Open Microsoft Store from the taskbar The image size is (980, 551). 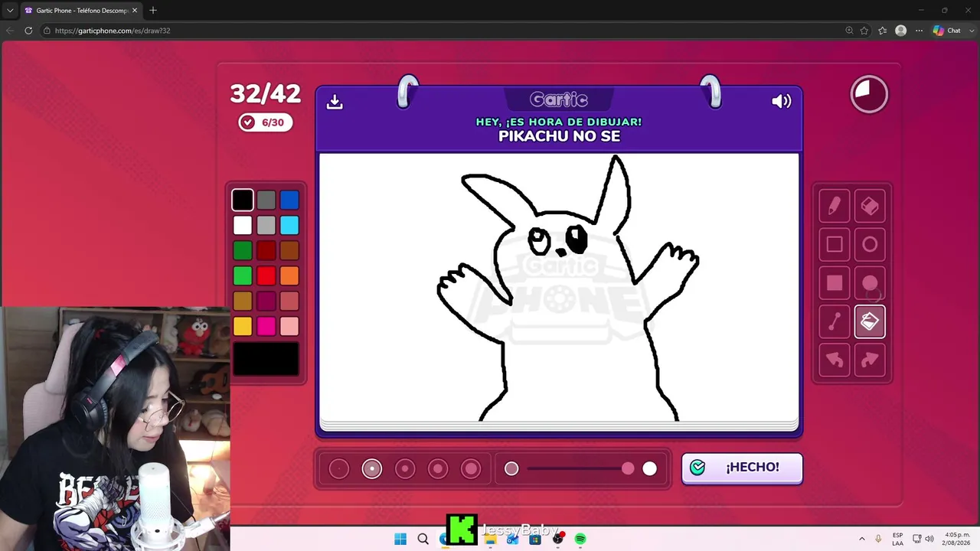point(535,539)
